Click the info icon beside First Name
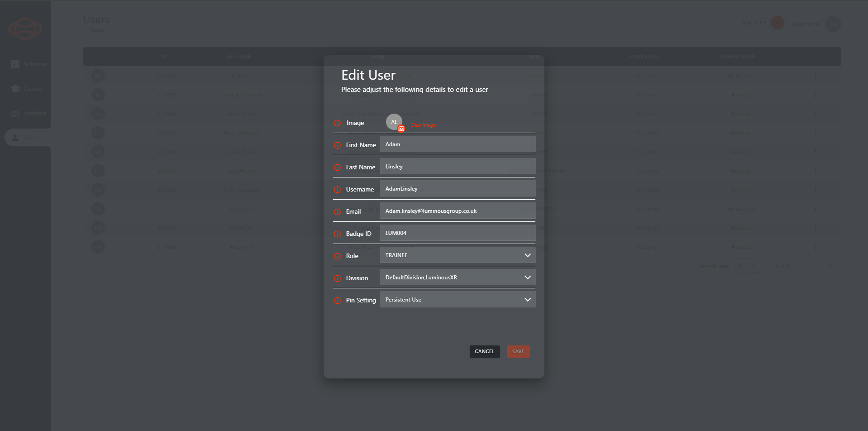 point(337,145)
